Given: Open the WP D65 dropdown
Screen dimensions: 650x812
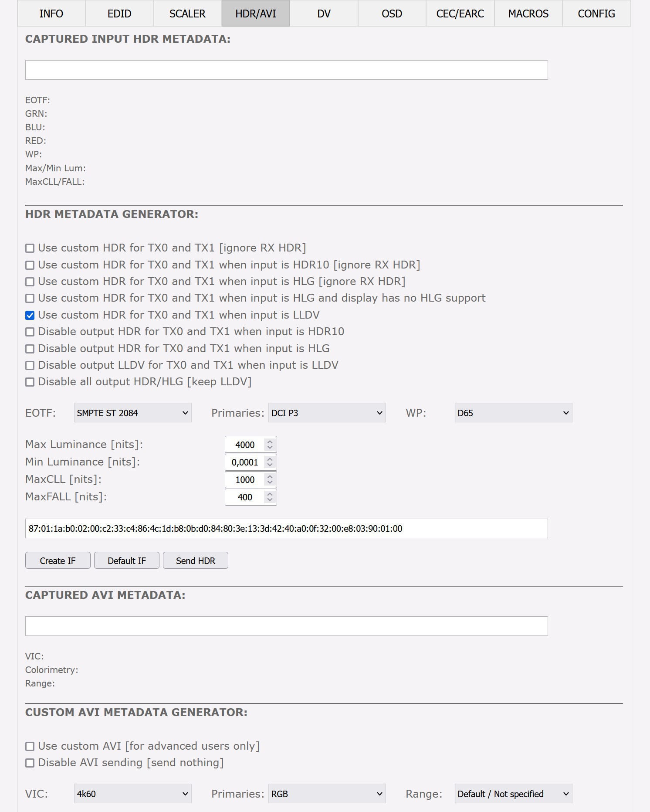Looking at the screenshot, I should click(x=513, y=413).
